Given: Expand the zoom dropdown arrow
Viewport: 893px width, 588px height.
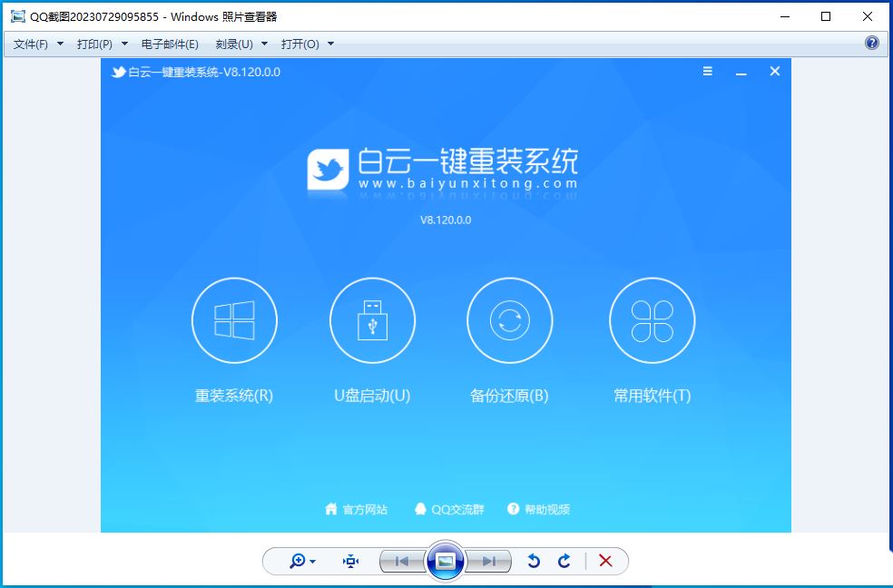Looking at the screenshot, I should point(313,562).
